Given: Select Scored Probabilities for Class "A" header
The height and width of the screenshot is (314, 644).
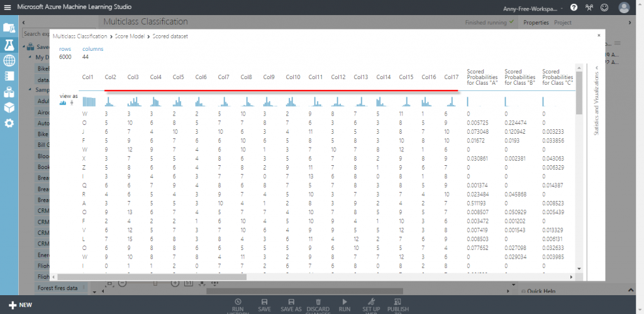Looking at the screenshot, I should pos(482,77).
